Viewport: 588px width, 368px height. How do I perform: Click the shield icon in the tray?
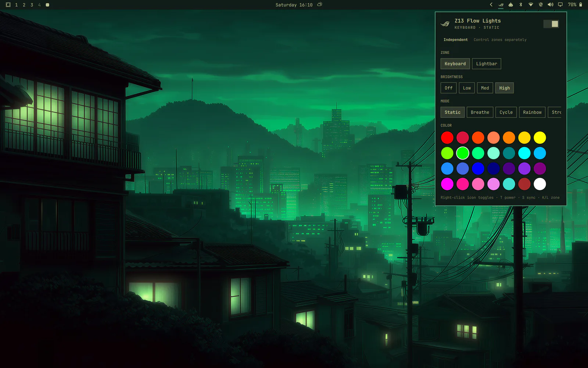pos(541,5)
